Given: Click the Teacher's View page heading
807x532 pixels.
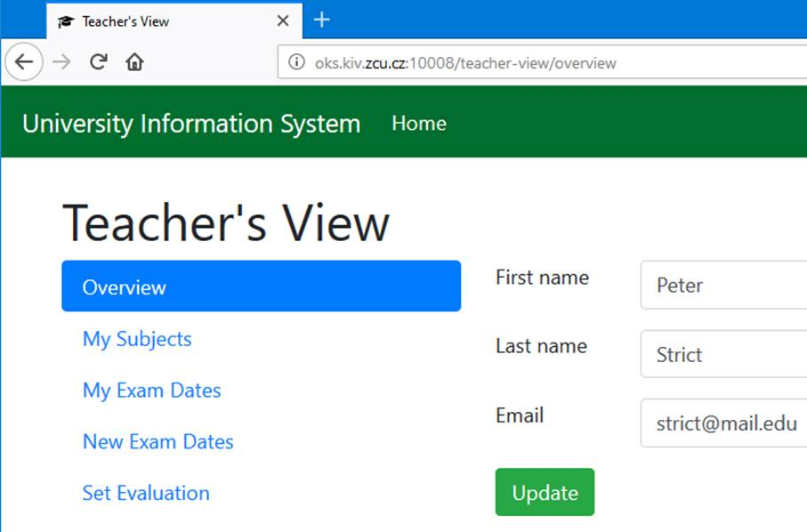Looking at the screenshot, I should pyautogui.click(x=226, y=222).
